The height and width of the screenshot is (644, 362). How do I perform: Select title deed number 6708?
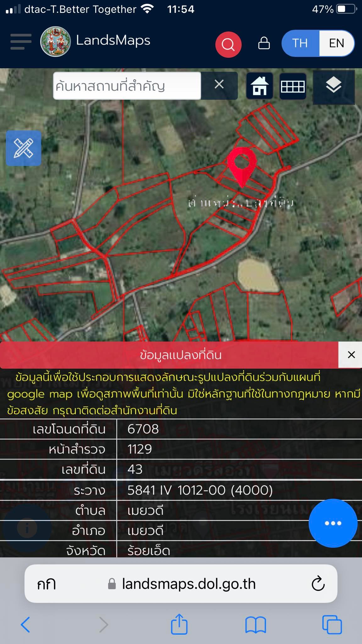coord(143,429)
